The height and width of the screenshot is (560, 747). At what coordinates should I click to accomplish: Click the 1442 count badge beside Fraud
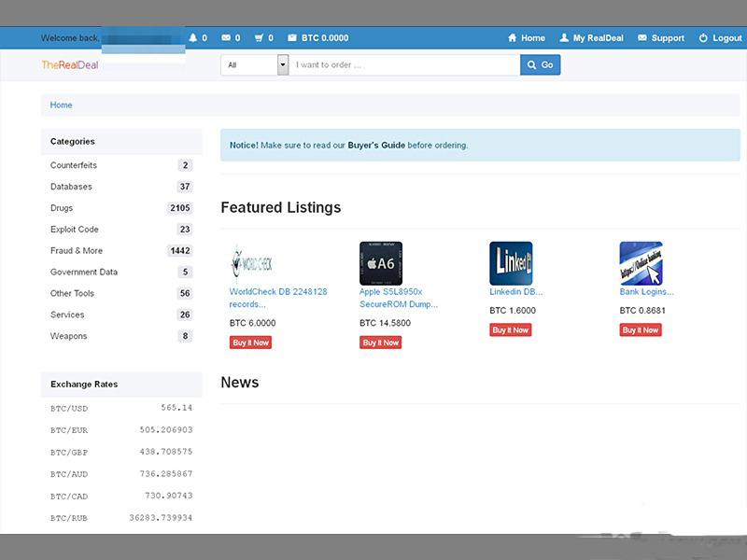(180, 250)
